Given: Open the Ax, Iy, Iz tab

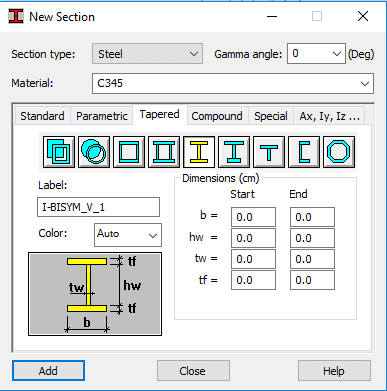Looking at the screenshot, I should [329, 116].
